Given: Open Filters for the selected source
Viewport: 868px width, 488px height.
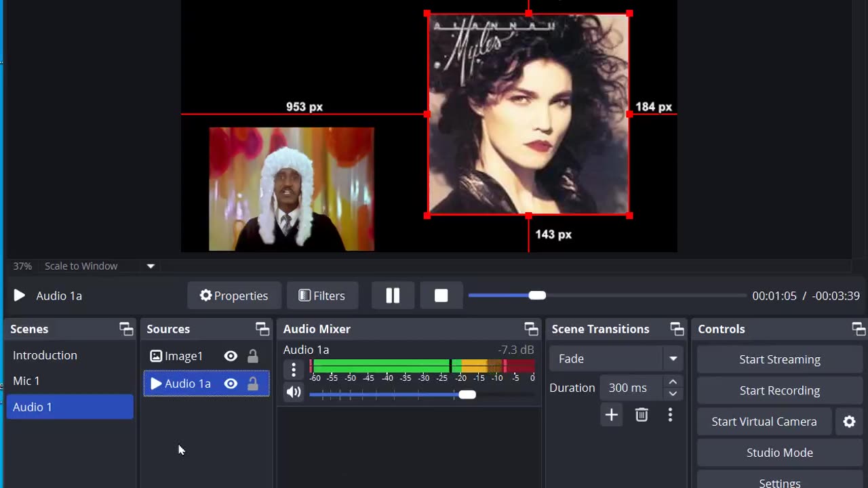Looking at the screenshot, I should click(321, 296).
